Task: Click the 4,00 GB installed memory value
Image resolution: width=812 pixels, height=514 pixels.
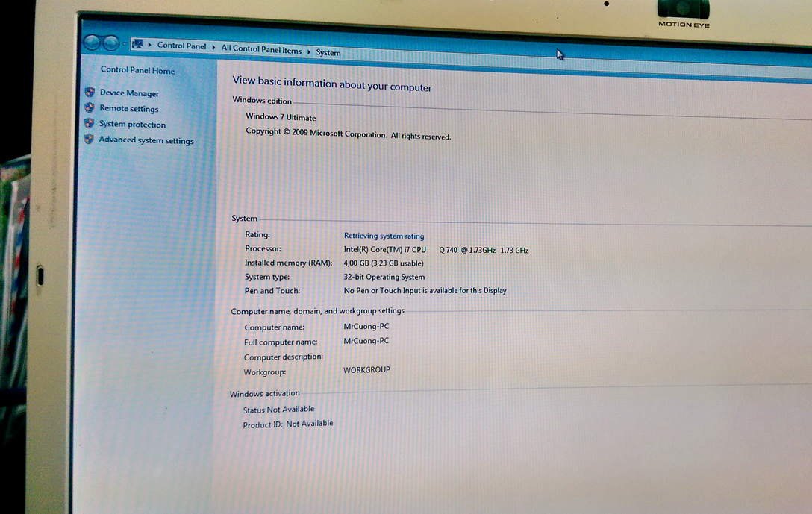Action: click(383, 263)
